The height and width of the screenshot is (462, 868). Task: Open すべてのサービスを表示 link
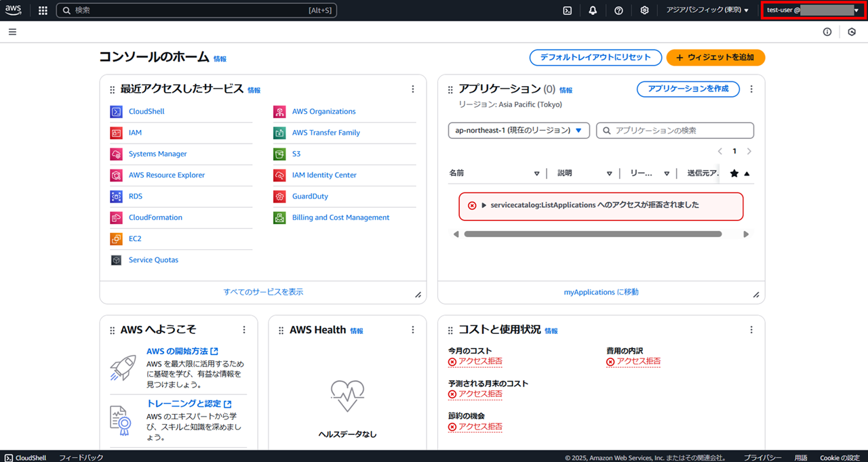pyautogui.click(x=264, y=292)
